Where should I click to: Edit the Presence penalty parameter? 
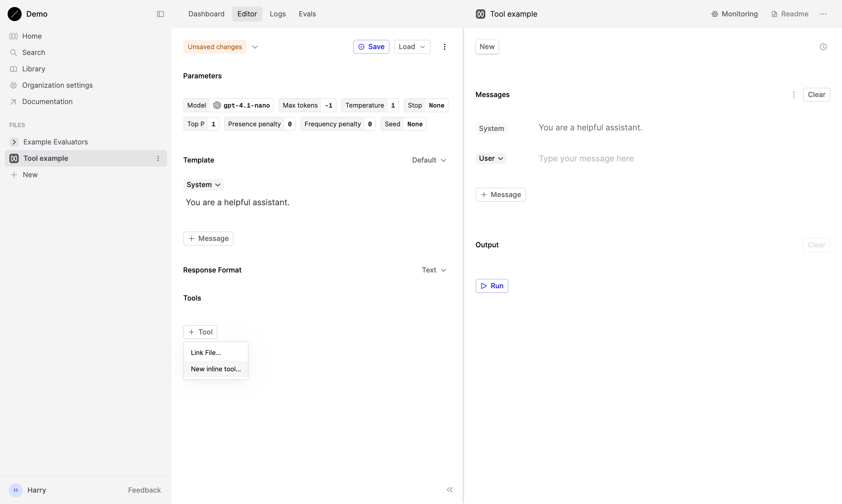pyautogui.click(x=260, y=124)
